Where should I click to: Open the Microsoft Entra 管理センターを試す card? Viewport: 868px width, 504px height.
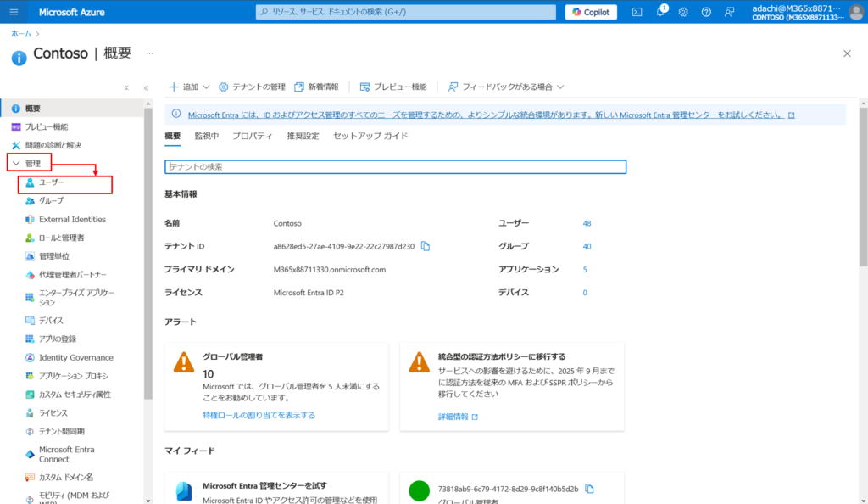[x=276, y=489]
